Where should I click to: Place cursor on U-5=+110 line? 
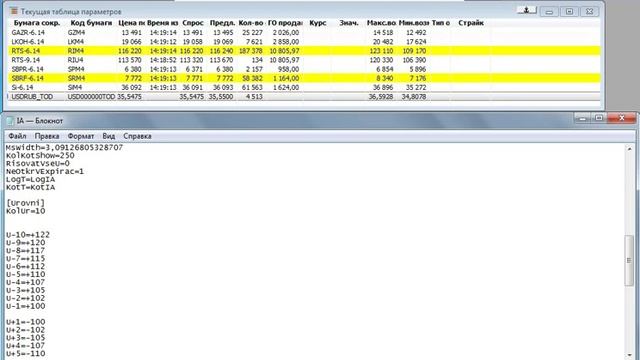25,274
